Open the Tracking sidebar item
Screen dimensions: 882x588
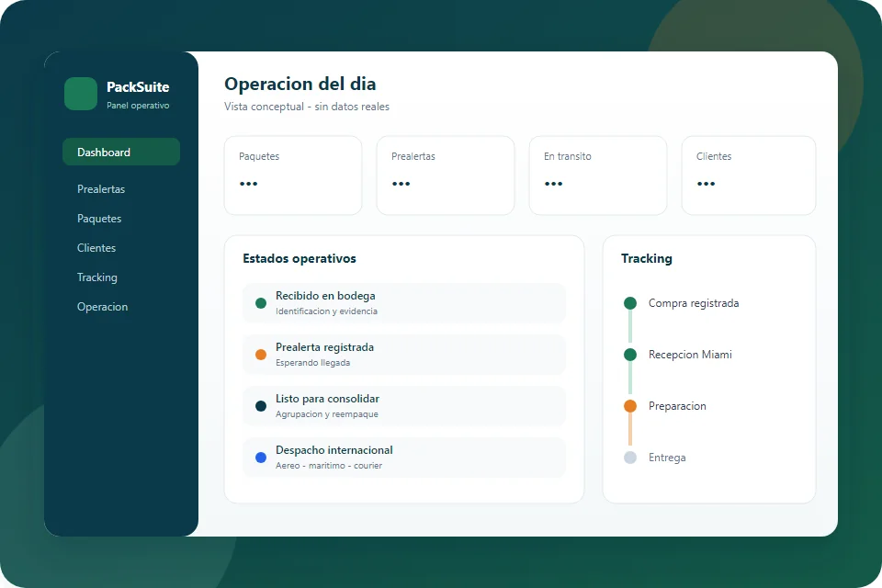click(x=97, y=277)
